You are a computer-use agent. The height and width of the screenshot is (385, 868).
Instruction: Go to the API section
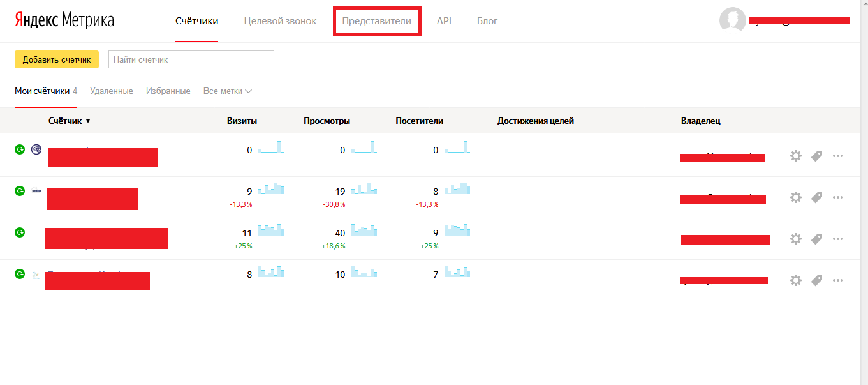[444, 21]
